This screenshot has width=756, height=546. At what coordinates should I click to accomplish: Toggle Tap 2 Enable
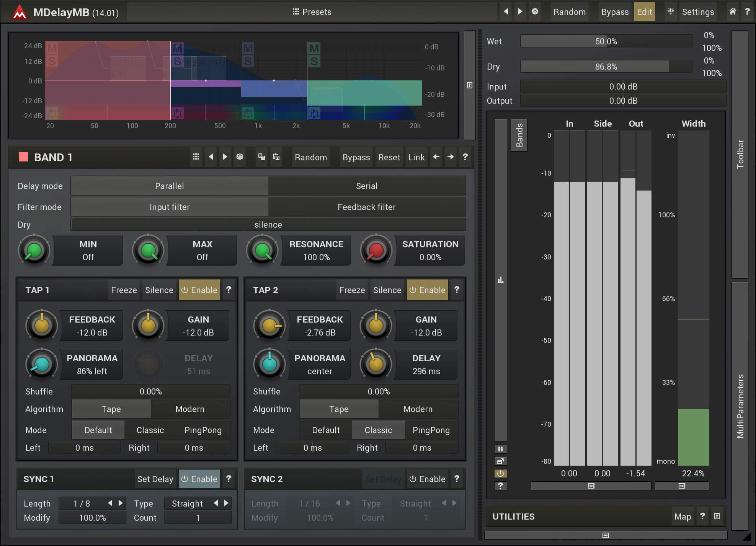point(427,290)
